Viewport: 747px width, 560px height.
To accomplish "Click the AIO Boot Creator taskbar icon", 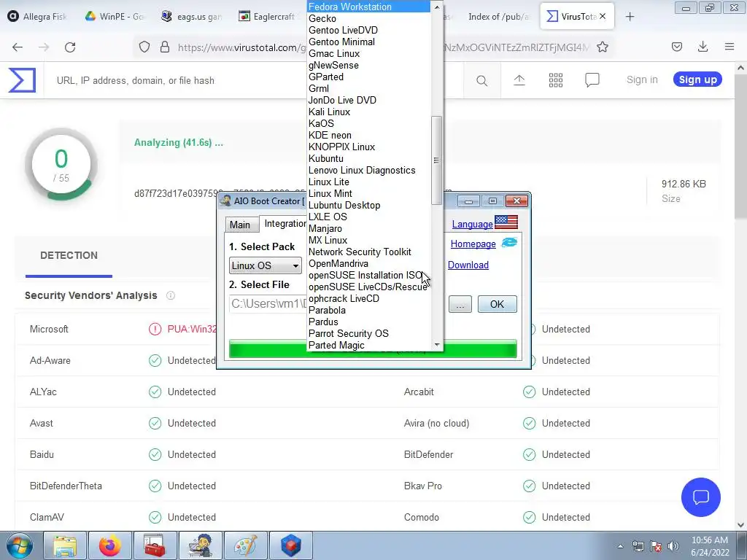I will pos(200,545).
